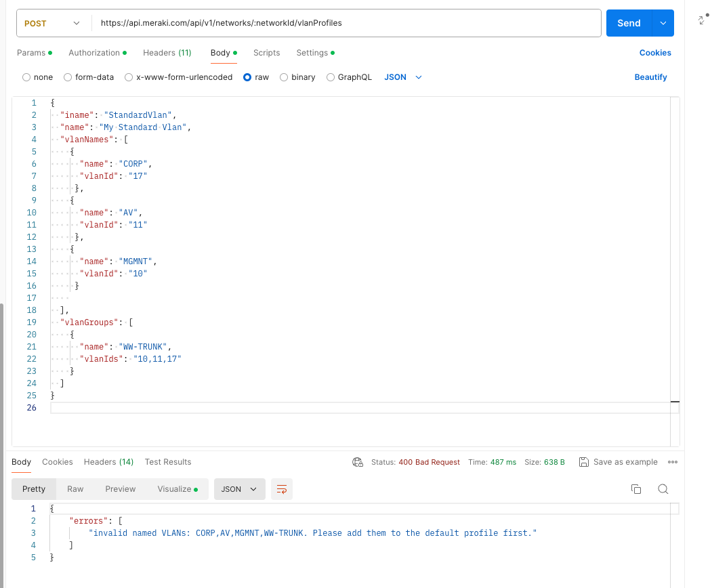This screenshot has width=710, height=588.
Task: Open the pane layout icon top right
Action: click(x=701, y=20)
